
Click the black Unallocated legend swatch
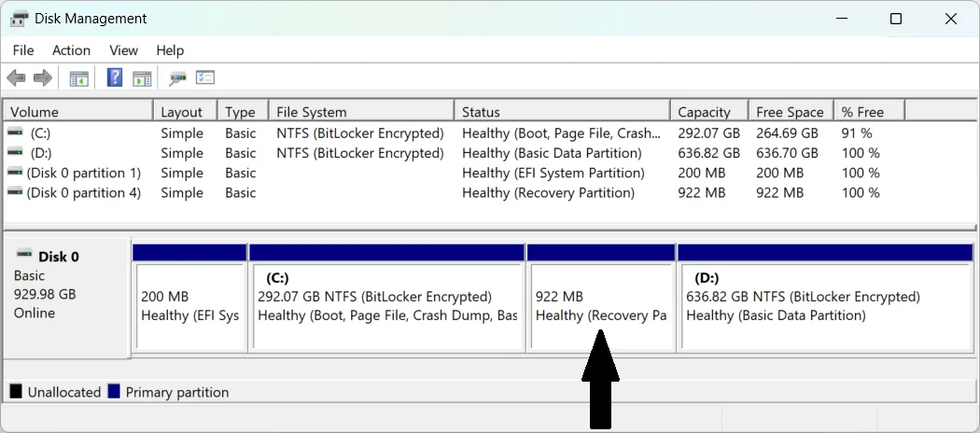pyautogui.click(x=16, y=392)
